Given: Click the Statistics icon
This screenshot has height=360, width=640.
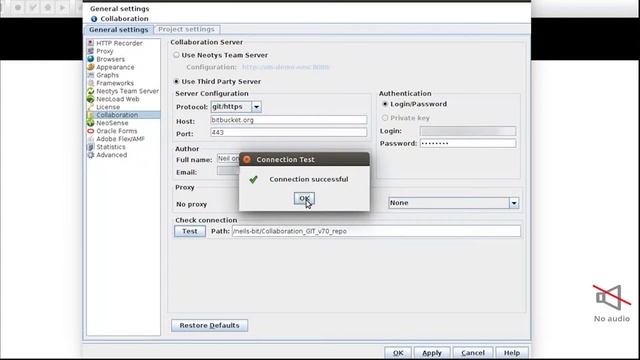Looking at the screenshot, I should 91,147.
